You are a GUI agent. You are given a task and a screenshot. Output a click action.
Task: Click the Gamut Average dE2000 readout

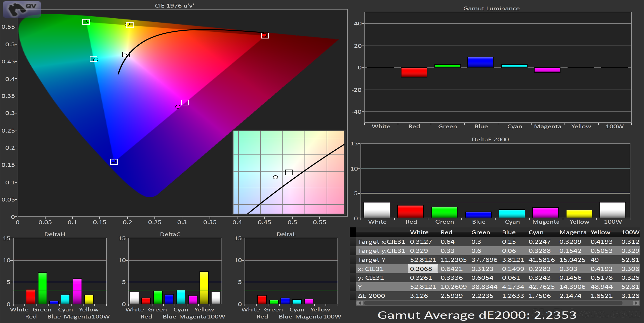(x=477, y=315)
